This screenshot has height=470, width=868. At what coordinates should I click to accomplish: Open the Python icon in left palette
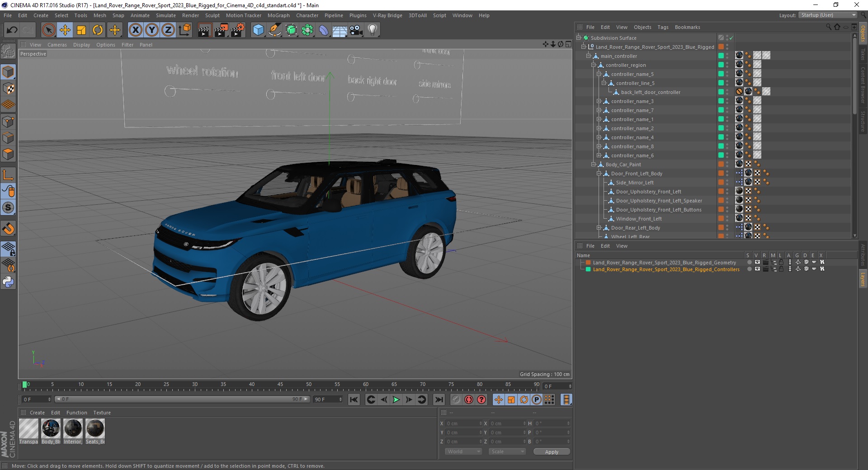click(x=8, y=282)
